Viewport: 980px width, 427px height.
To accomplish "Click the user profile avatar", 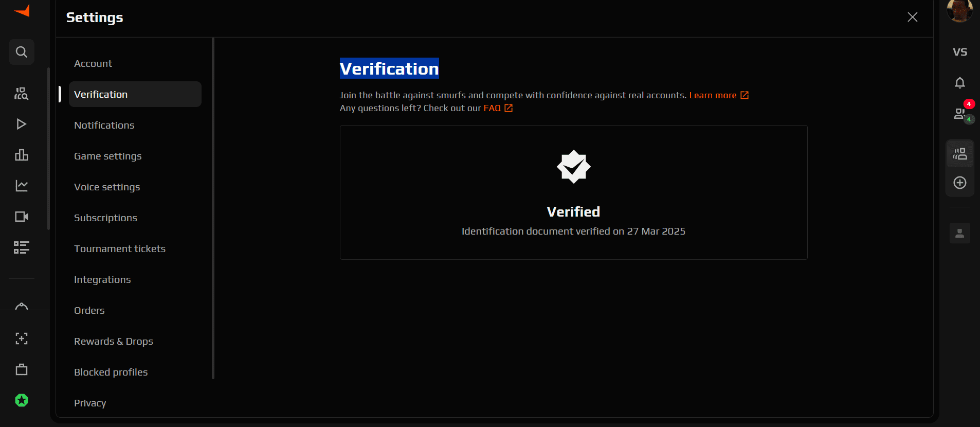I will (x=959, y=10).
